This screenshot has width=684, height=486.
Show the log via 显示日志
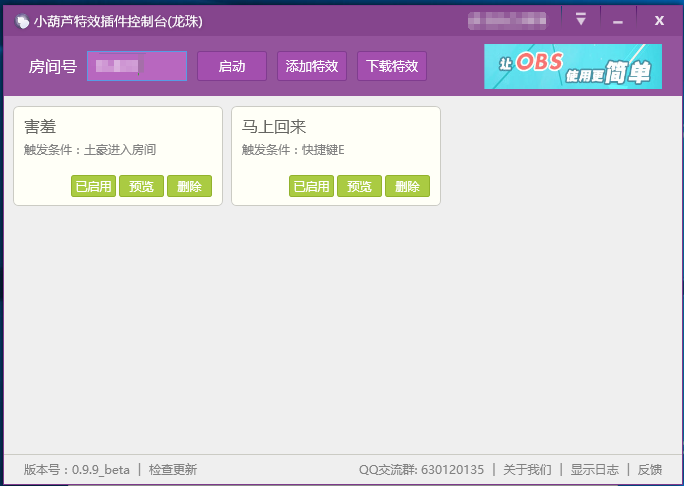point(595,469)
